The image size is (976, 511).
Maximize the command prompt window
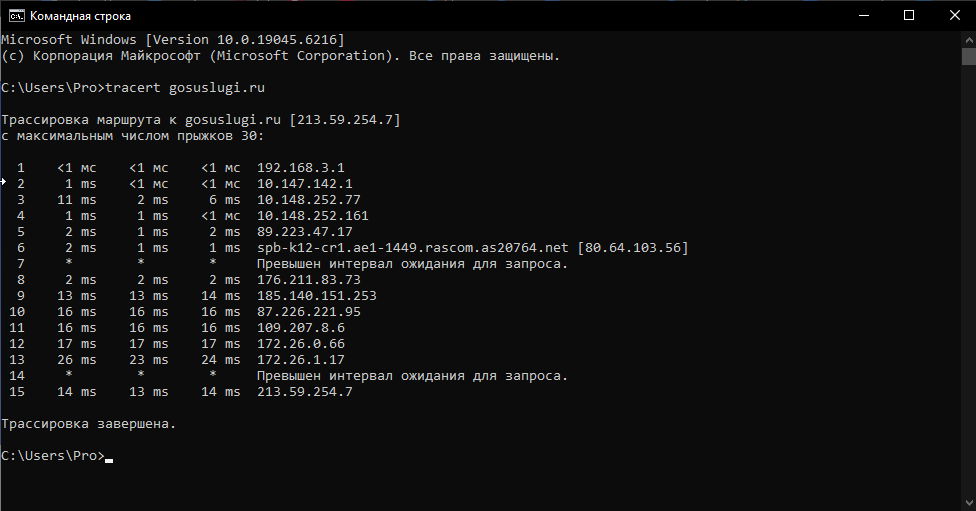click(x=909, y=16)
